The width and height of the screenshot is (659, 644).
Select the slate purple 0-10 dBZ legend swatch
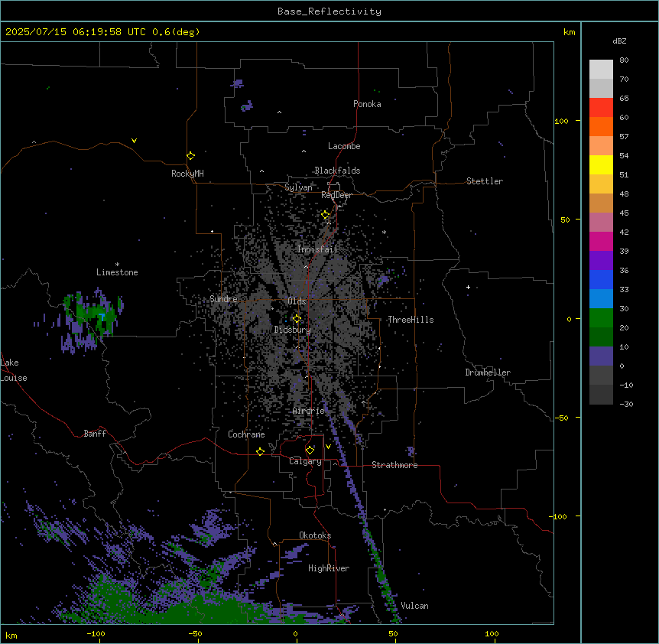pyautogui.click(x=601, y=356)
